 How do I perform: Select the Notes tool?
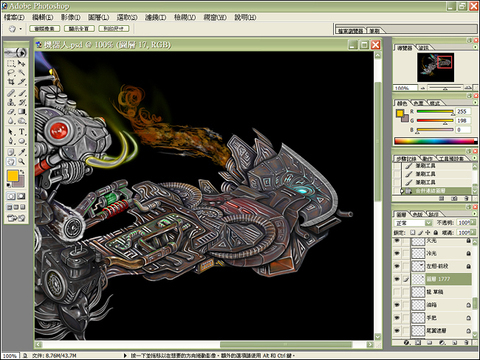pos(11,152)
